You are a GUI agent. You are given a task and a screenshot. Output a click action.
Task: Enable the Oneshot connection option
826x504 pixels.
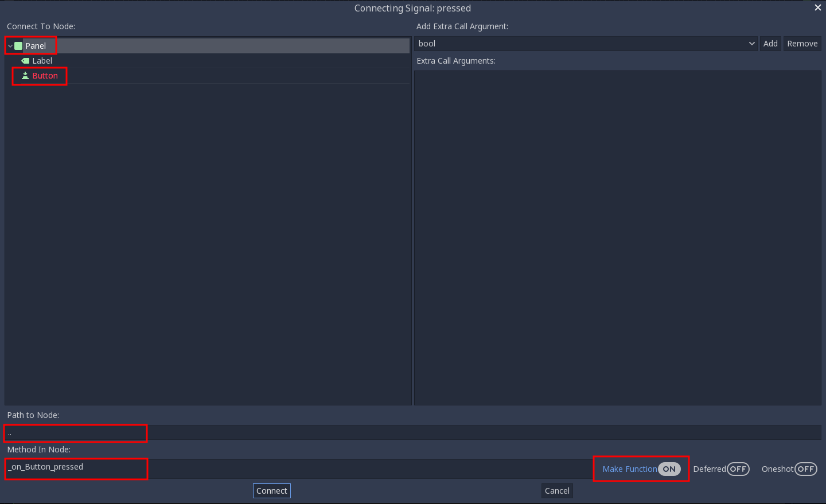pos(806,468)
